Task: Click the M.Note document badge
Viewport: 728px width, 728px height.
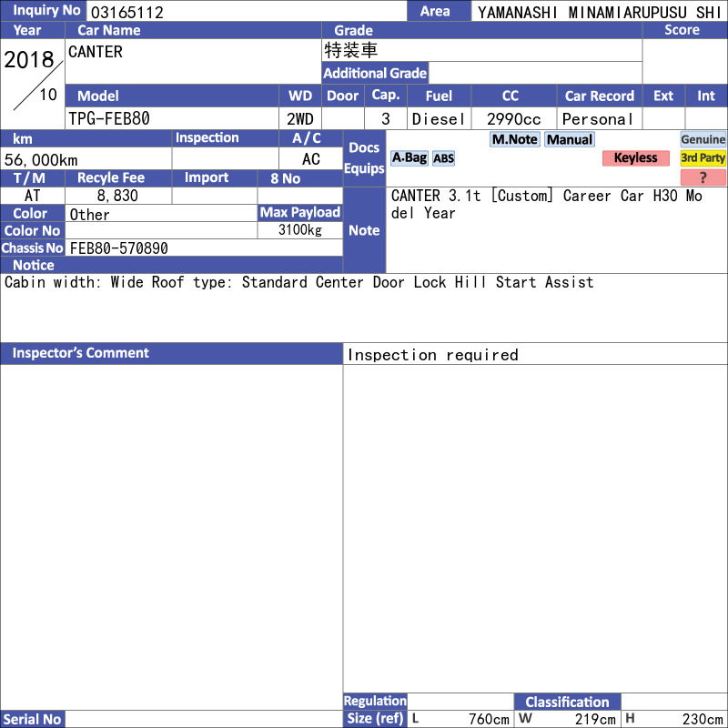Action: click(514, 139)
